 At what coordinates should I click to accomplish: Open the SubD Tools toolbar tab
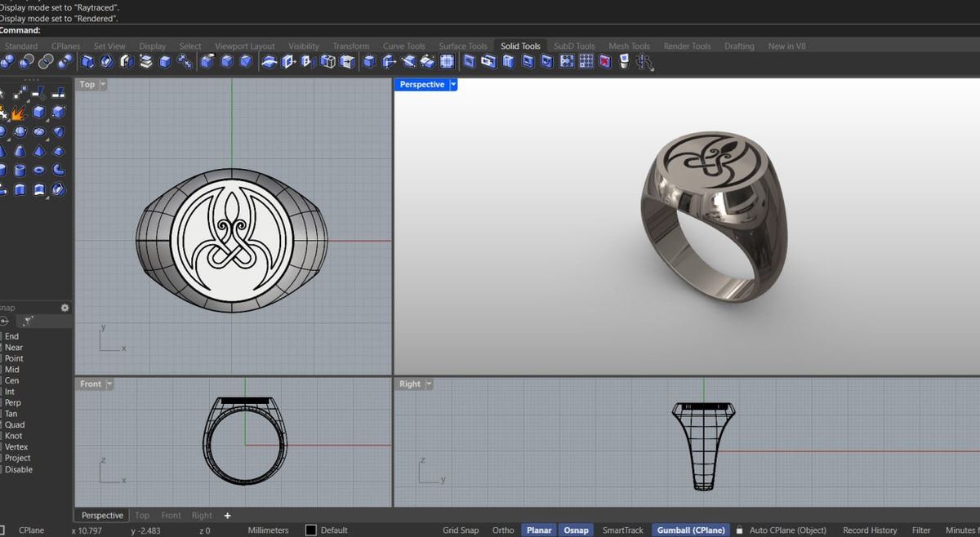click(x=574, y=47)
